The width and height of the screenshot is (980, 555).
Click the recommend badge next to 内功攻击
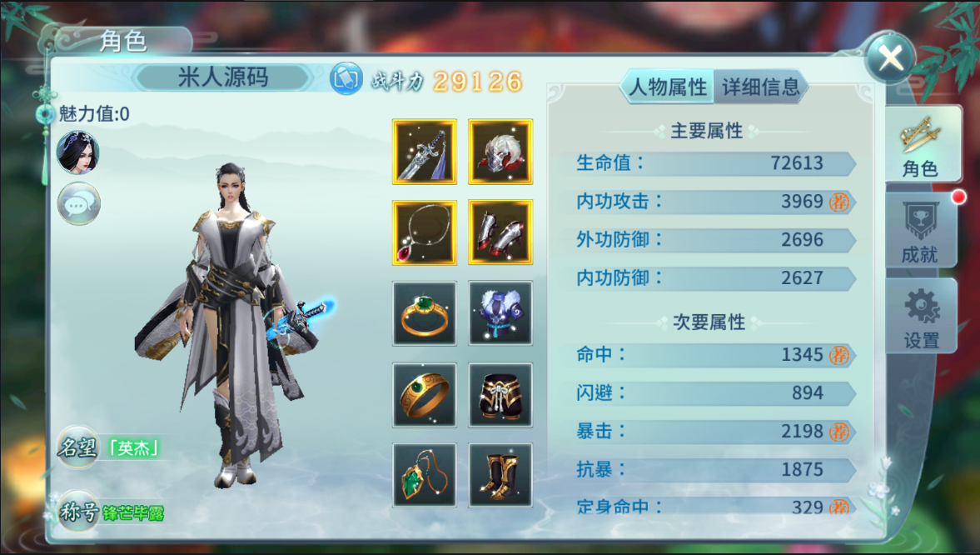pos(838,202)
